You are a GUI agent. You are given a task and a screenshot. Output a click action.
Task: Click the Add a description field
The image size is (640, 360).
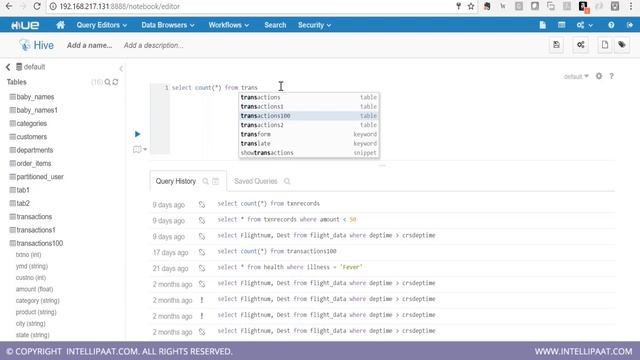point(153,45)
